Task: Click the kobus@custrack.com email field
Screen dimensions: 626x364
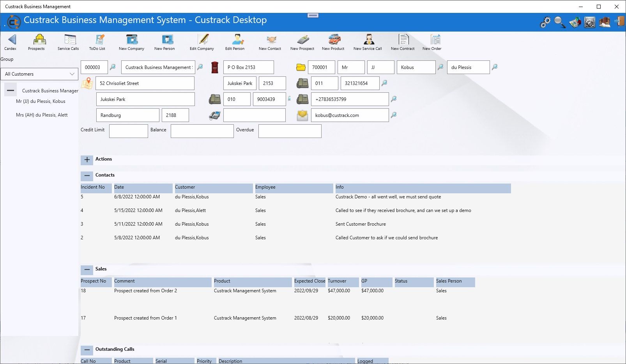Action: pyautogui.click(x=350, y=115)
